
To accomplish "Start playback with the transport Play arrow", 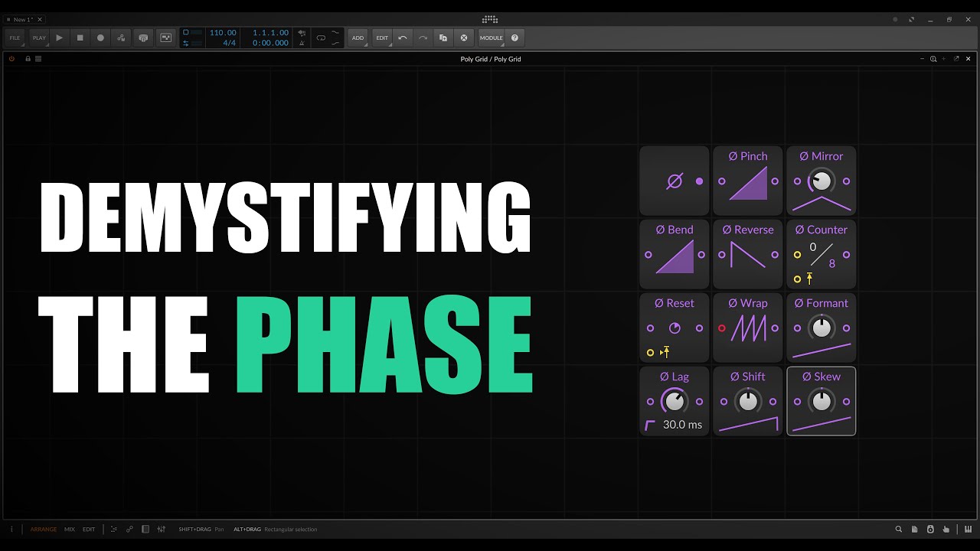I will click(x=60, y=37).
